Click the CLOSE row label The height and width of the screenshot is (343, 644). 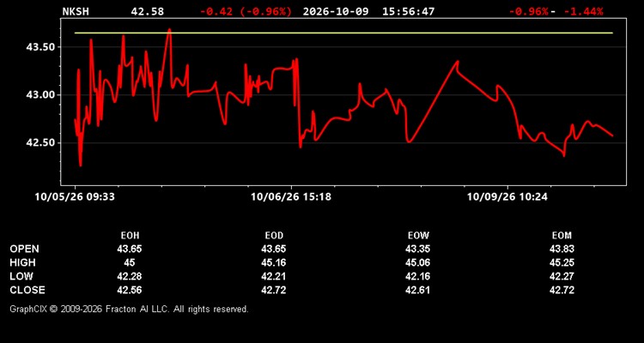(27, 290)
